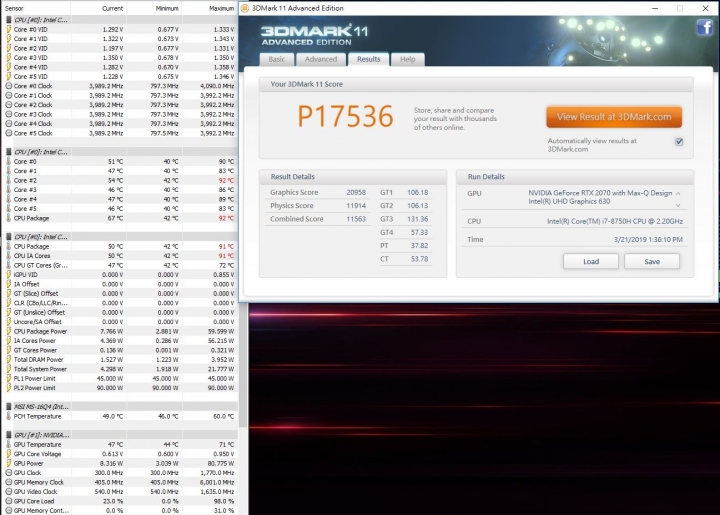Select the Core #0 Clock icon
This screenshot has height=515, width=720.
tap(8, 86)
